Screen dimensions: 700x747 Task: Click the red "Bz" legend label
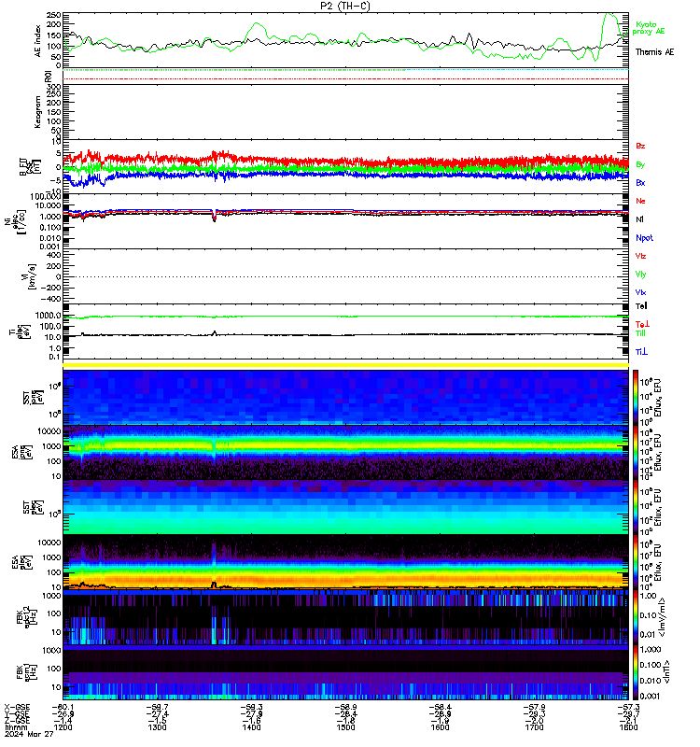pos(640,146)
